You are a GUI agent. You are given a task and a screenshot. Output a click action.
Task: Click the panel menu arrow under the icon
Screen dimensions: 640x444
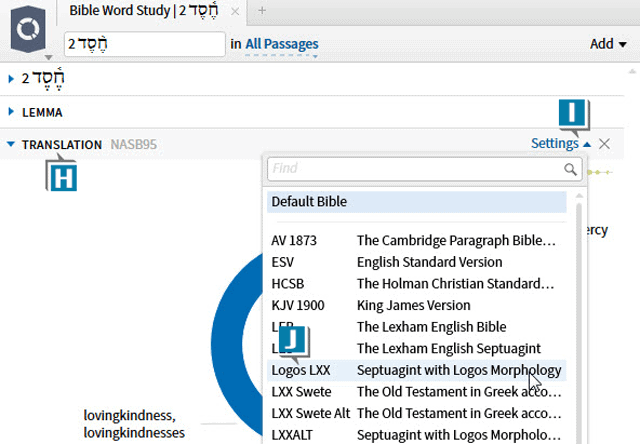click(48, 58)
